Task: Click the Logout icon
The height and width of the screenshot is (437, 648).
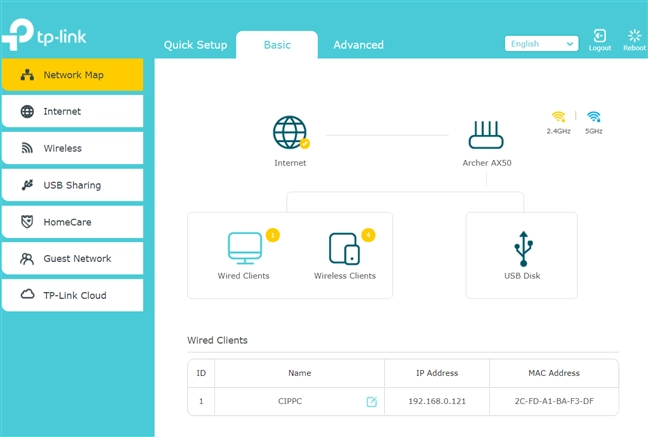Action: 600,36
